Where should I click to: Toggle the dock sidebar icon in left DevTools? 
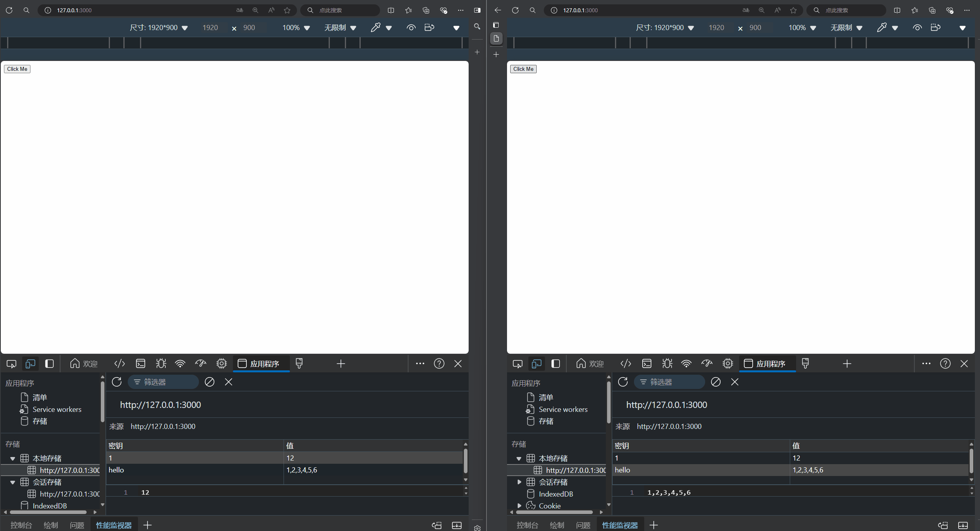(49, 364)
